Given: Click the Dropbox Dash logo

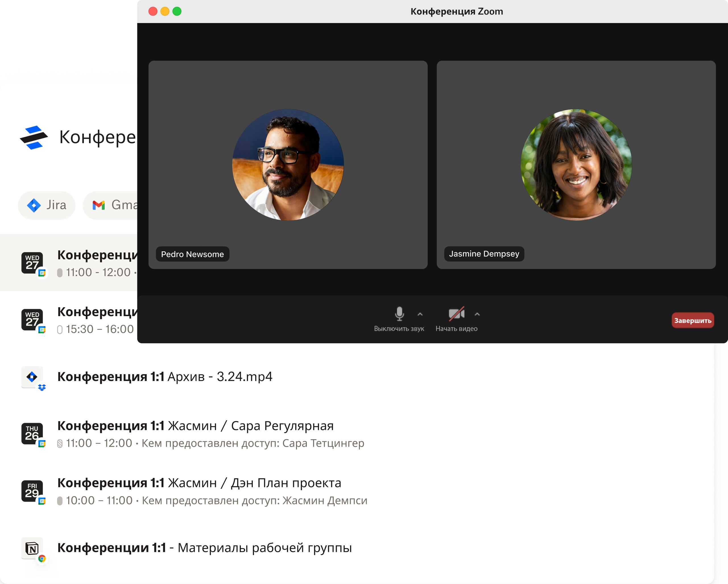Looking at the screenshot, I should [34, 137].
